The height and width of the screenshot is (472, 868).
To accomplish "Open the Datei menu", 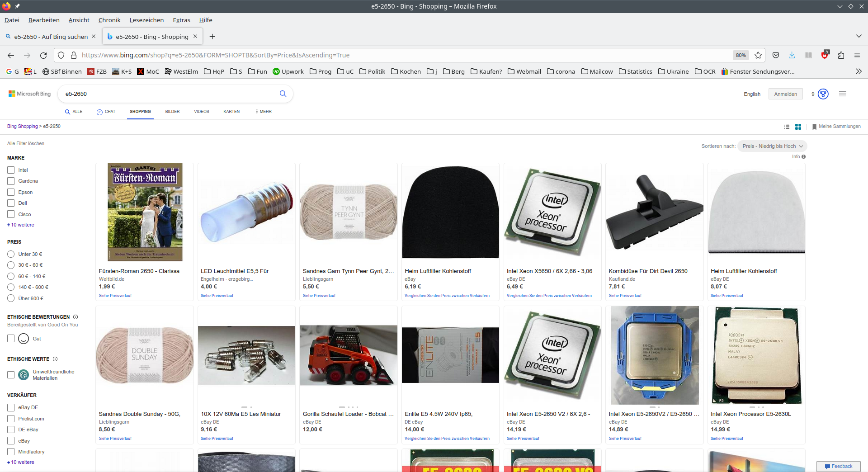I will pos(12,20).
